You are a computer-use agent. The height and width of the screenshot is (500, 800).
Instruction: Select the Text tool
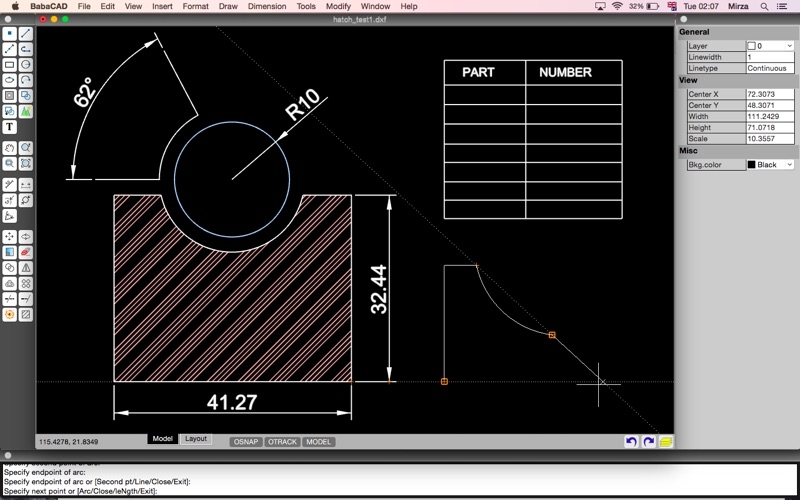[10, 127]
